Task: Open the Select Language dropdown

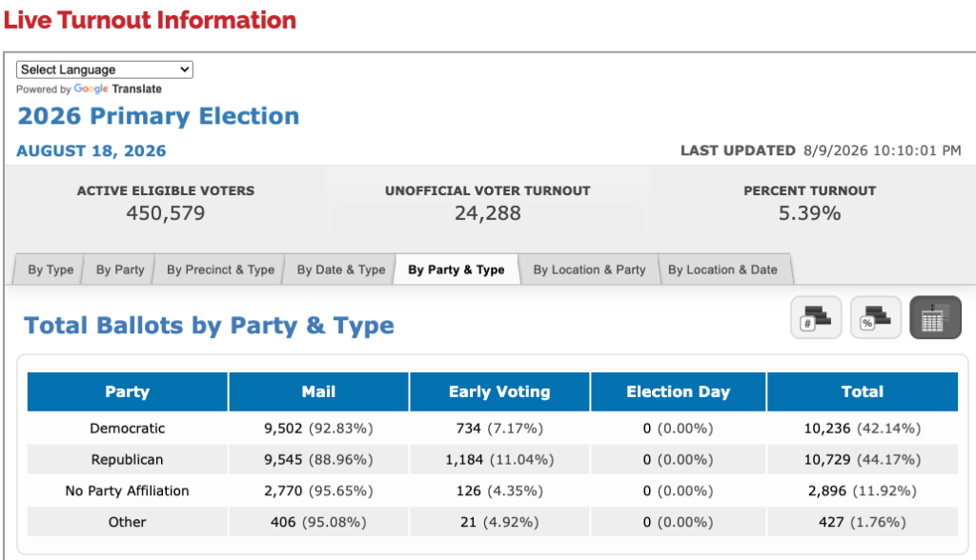Action: tap(105, 70)
